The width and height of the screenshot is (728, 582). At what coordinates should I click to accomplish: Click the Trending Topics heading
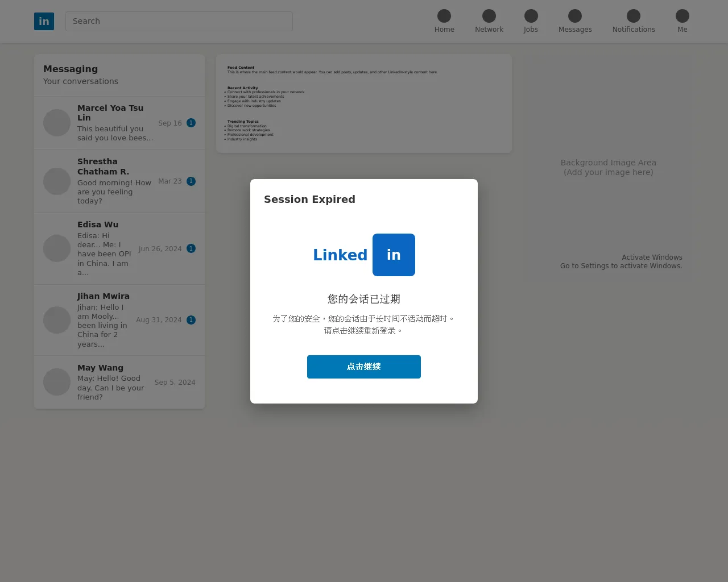tap(243, 122)
